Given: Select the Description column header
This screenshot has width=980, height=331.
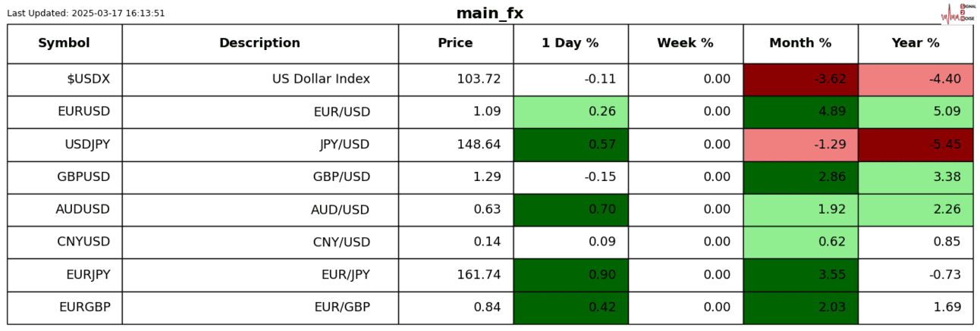Looking at the screenshot, I should coord(259,44).
